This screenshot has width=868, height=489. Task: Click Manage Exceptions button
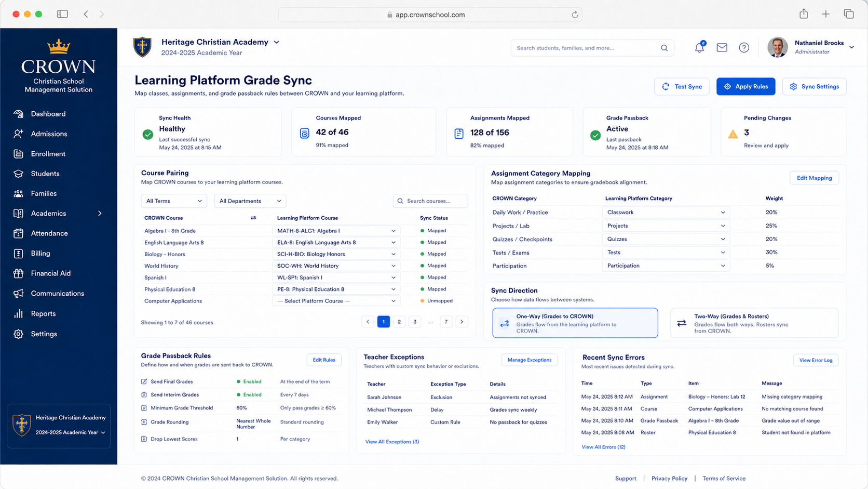[x=530, y=360]
